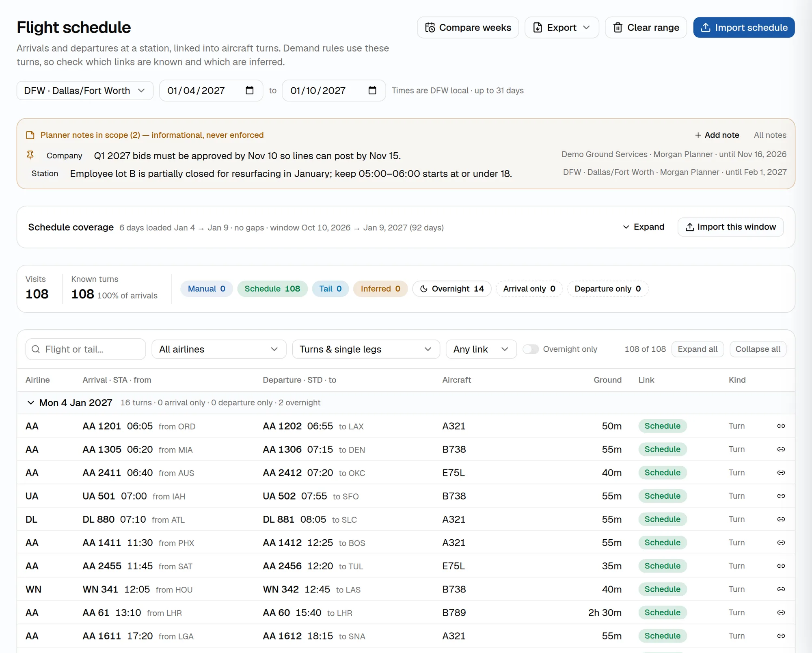The height and width of the screenshot is (653, 812).
Task: Open the All airlines dropdown
Action: (x=219, y=349)
